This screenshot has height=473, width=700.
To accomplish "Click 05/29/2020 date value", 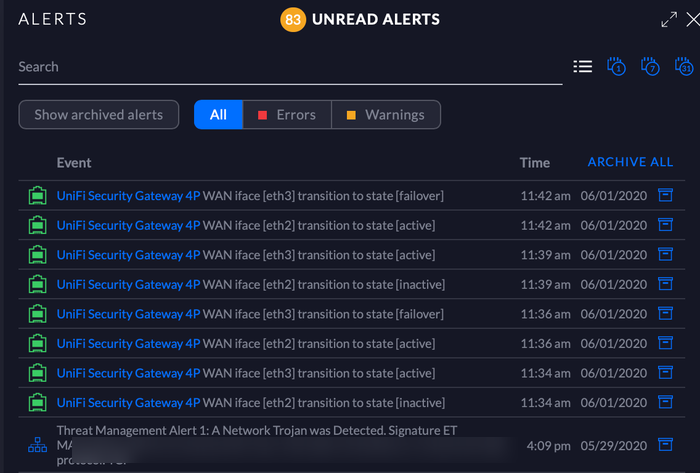I will [x=614, y=446].
